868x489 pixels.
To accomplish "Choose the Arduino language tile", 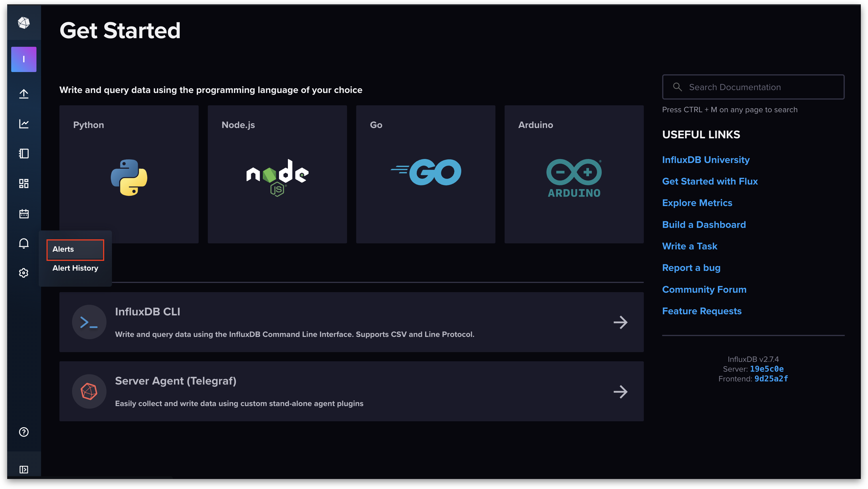I will click(x=574, y=174).
